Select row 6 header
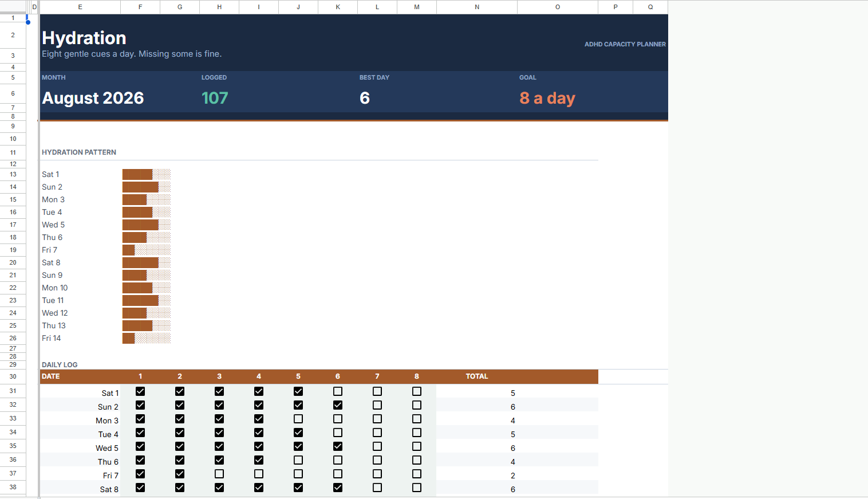 pos(13,93)
